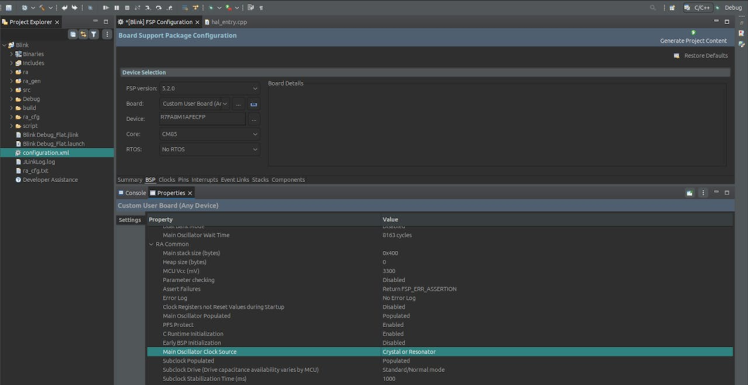The image size is (748, 385).
Task: Click the filter icon in Project Explorer
Action: [94, 34]
